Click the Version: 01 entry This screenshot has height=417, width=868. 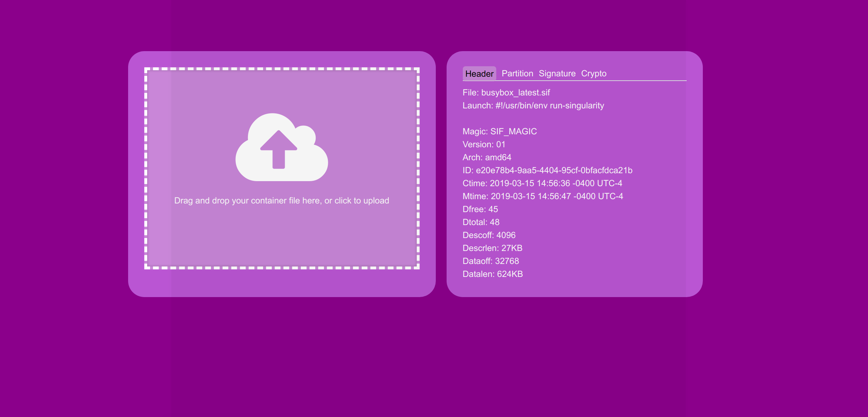click(484, 144)
